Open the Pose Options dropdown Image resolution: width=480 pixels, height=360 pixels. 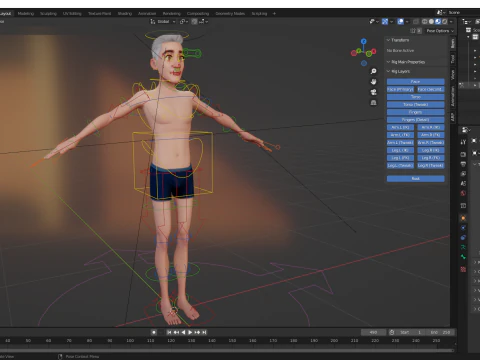440,31
